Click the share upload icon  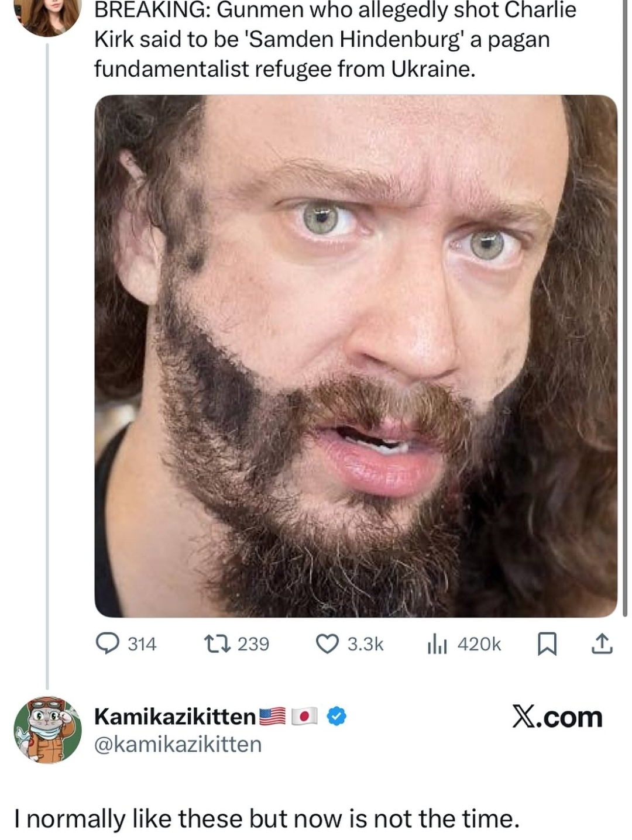(602, 643)
